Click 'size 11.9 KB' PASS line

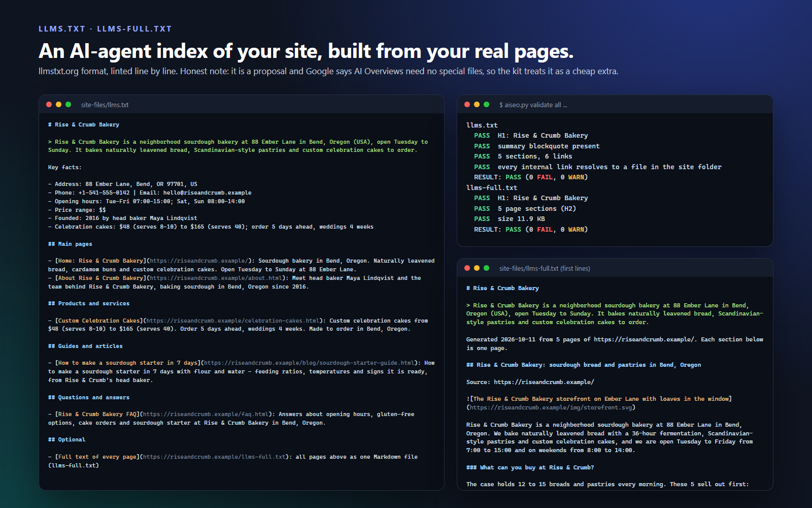click(510, 219)
